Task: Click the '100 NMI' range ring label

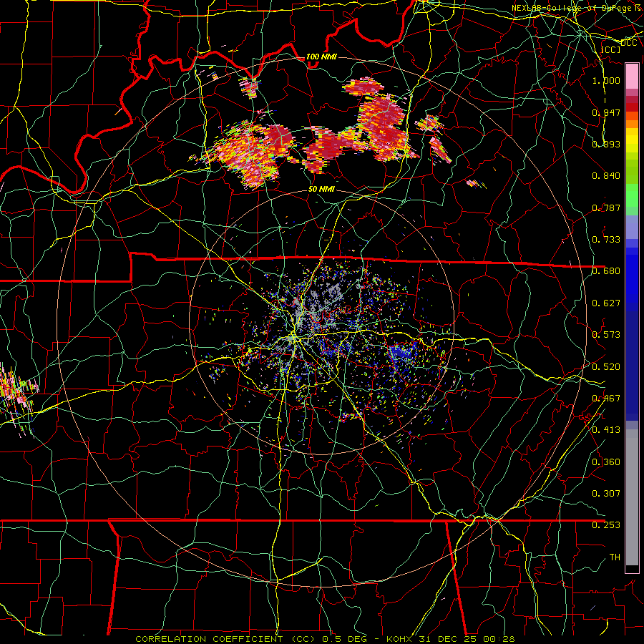Action: click(x=321, y=57)
